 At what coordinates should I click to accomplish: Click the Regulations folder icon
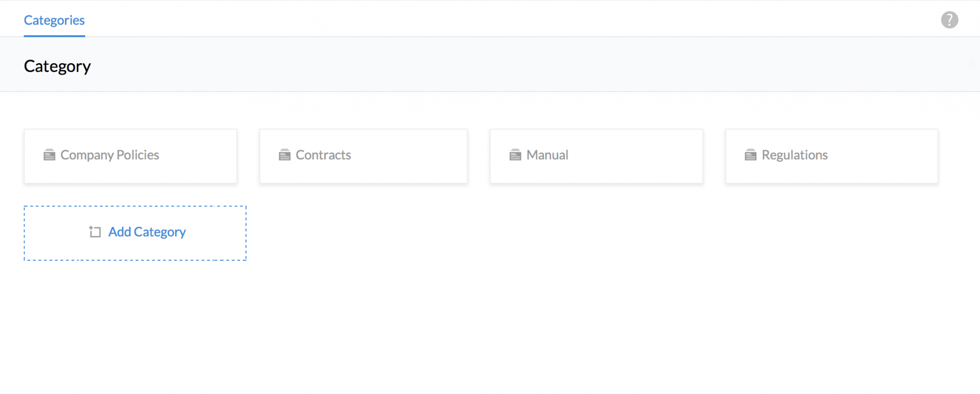point(751,155)
